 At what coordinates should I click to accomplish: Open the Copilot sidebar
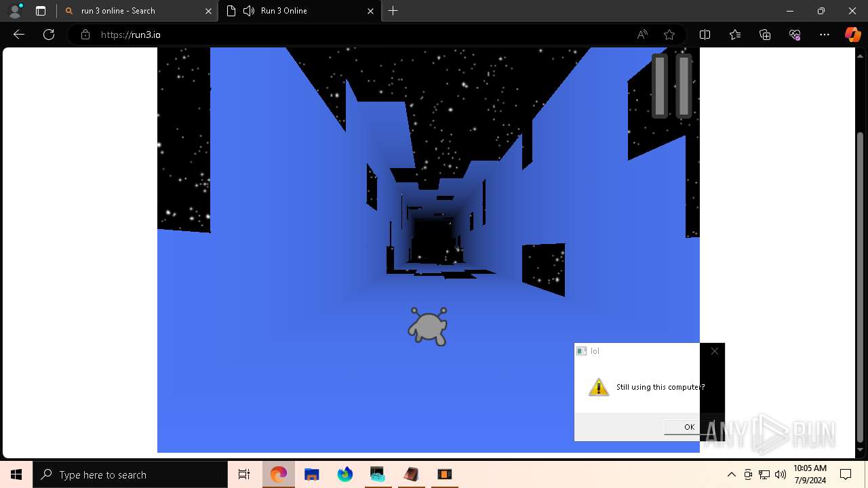click(852, 35)
